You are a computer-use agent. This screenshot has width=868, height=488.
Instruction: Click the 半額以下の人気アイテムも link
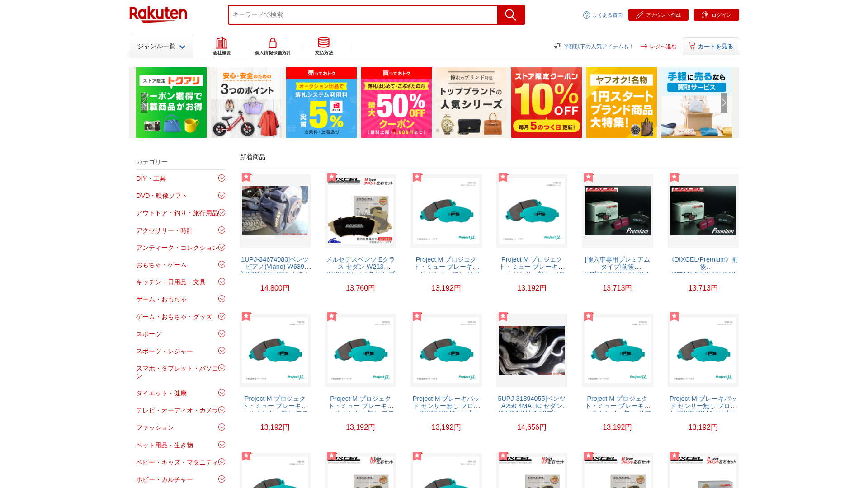coord(593,47)
